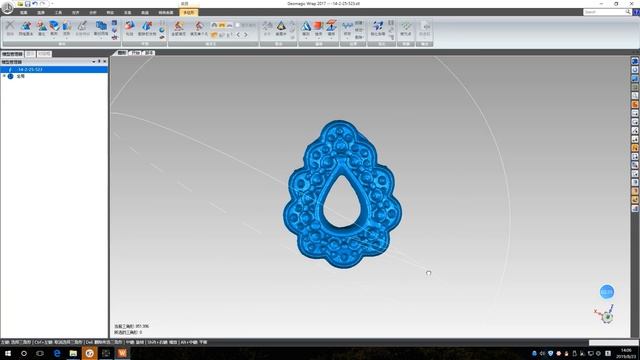640x360 pixels.
Task: Click the 填充单个孔 fill single hole tool
Action: click(199, 29)
